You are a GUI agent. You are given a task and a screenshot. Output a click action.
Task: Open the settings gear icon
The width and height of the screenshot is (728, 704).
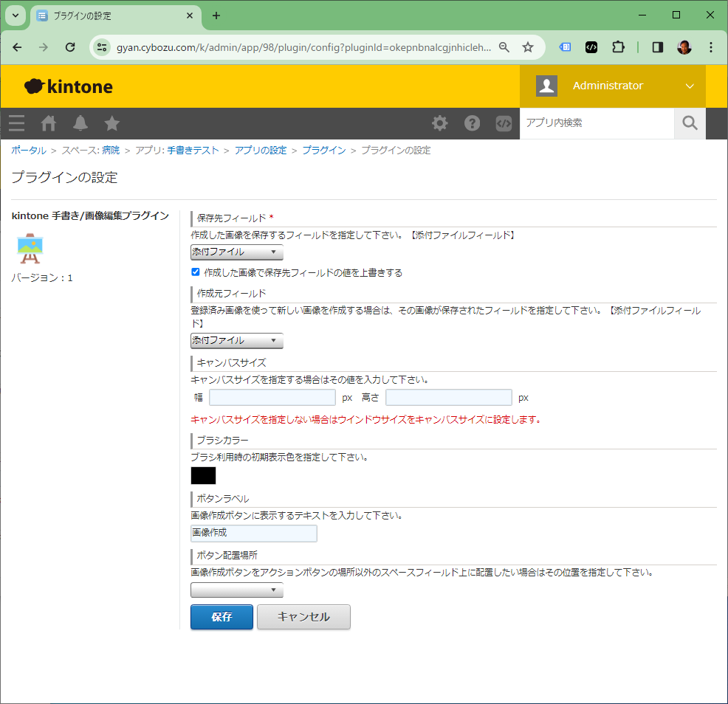[x=439, y=123]
